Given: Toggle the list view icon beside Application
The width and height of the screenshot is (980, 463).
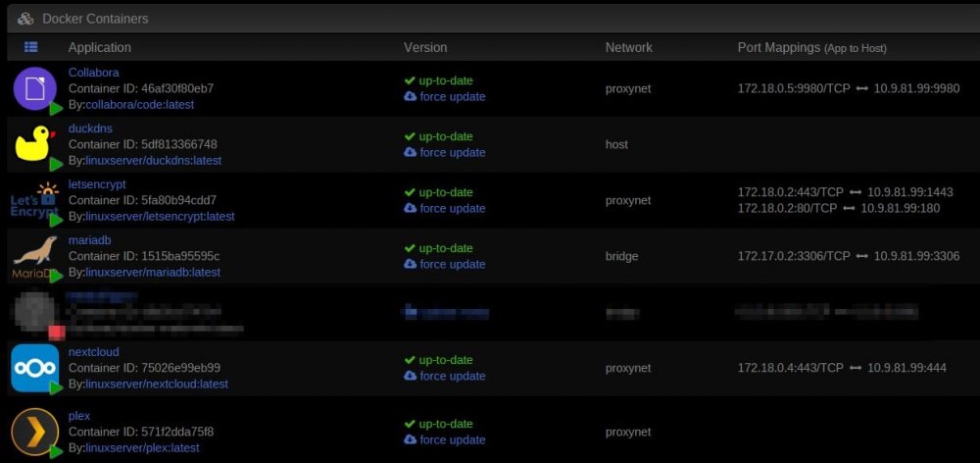Looking at the screenshot, I should [30, 47].
